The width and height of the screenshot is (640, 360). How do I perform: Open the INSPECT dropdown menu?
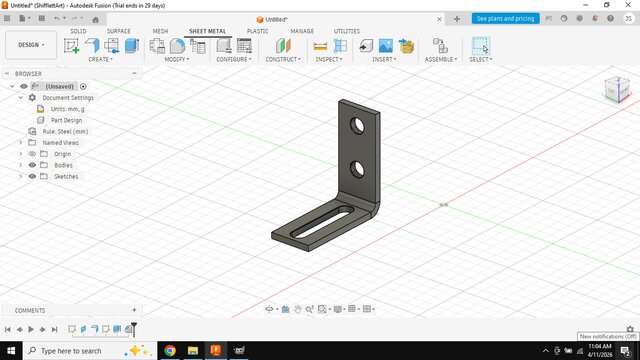[329, 59]
